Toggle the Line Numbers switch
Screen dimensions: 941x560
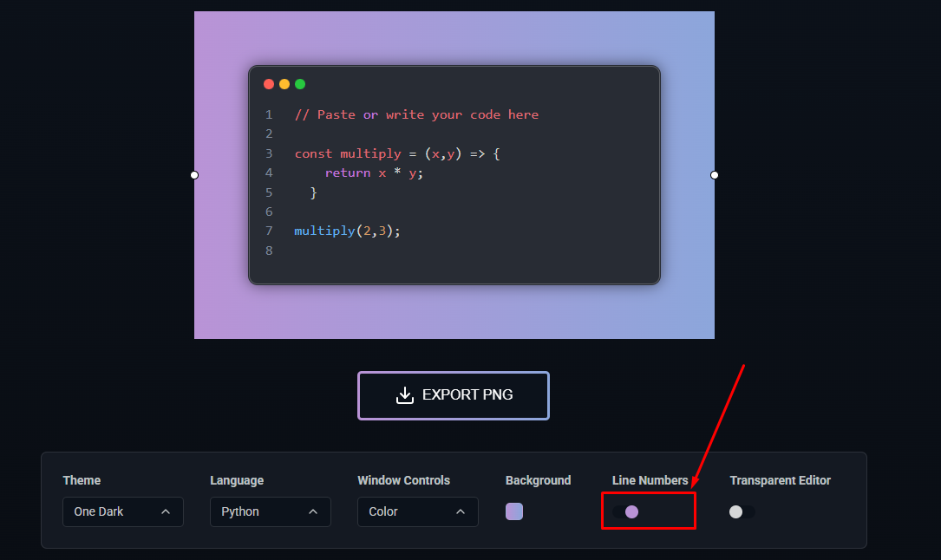pyautogui.click(x=625, y=511)
